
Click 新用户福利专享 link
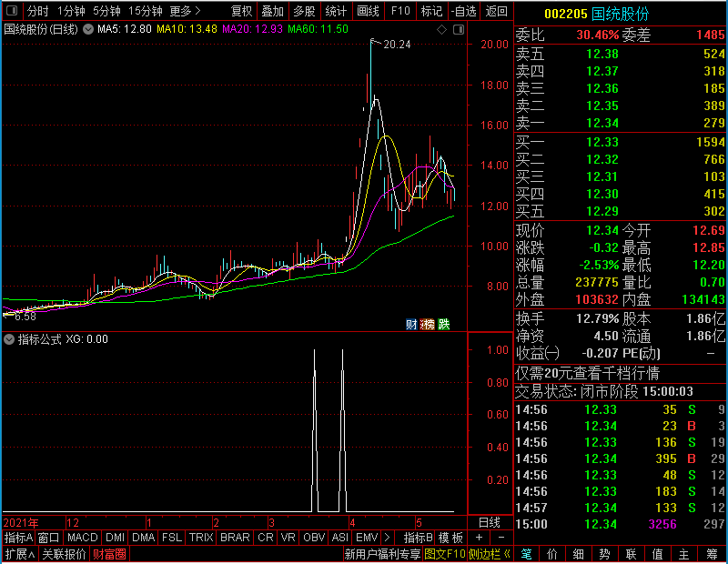tap(382, 554)
